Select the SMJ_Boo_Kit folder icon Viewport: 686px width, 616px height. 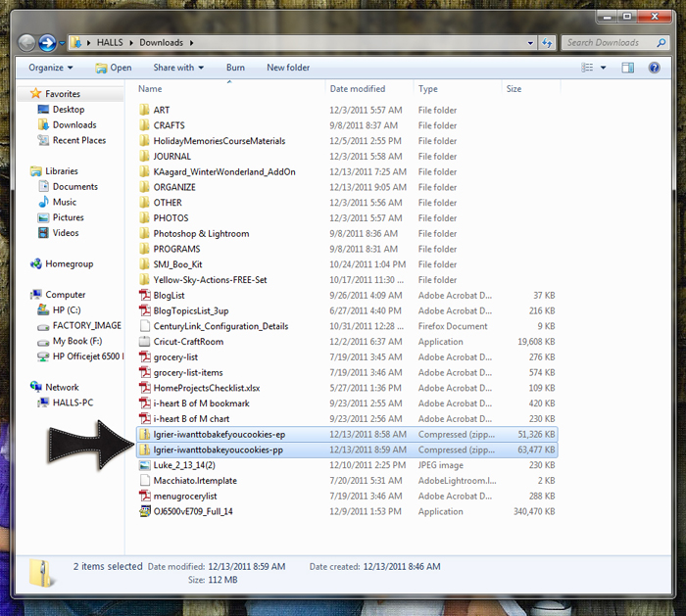tap(144, 264)
